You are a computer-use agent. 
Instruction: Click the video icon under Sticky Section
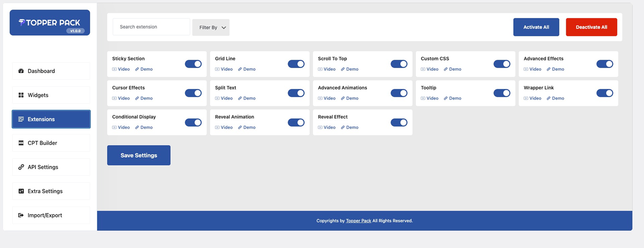coord(115,69)
